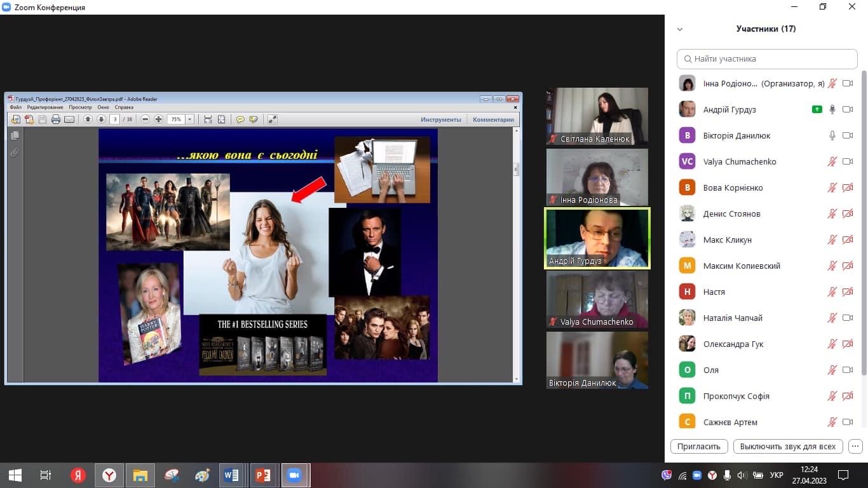Select participant Сажнєв Артем
868x488 pixels.
coord(766,422)
